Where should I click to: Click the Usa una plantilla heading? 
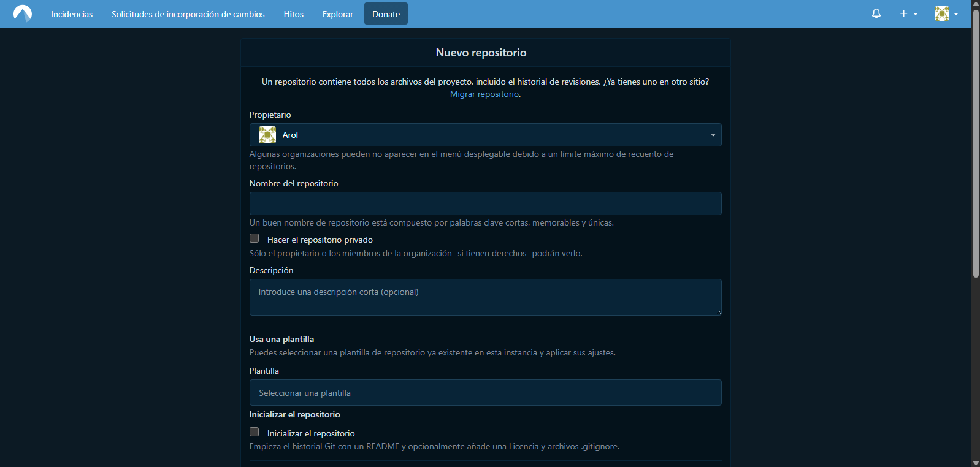(x=281, y=339)
